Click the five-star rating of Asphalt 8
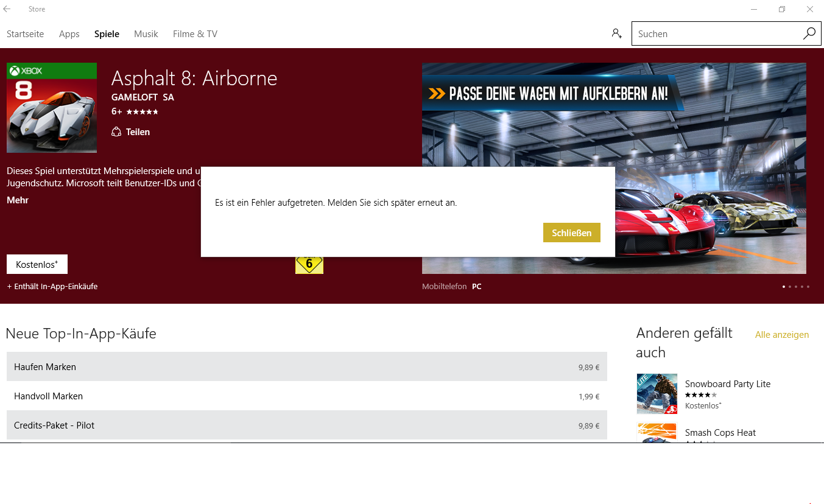This screenshot has height=504, width=824. [142, 112]
